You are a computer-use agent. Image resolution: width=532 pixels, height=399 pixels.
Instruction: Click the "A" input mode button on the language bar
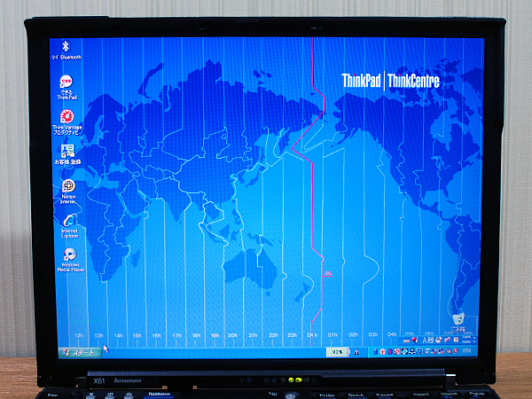pos(425,340)
